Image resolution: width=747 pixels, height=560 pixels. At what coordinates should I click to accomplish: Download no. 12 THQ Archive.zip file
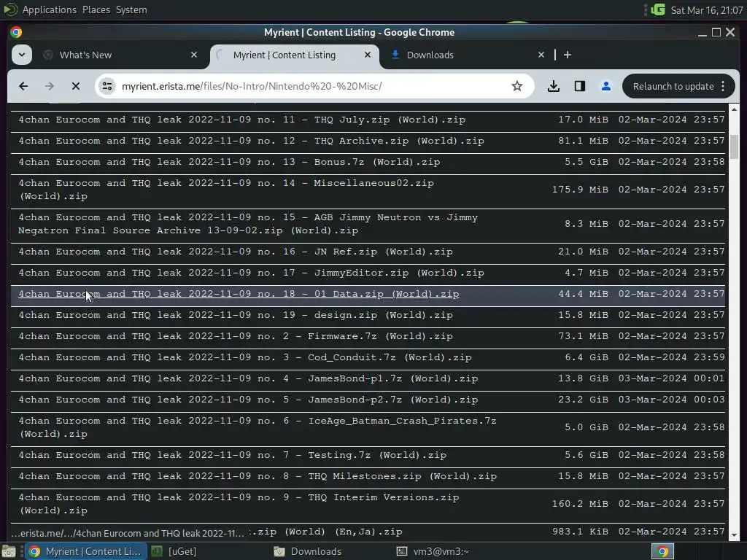point(251,141)
